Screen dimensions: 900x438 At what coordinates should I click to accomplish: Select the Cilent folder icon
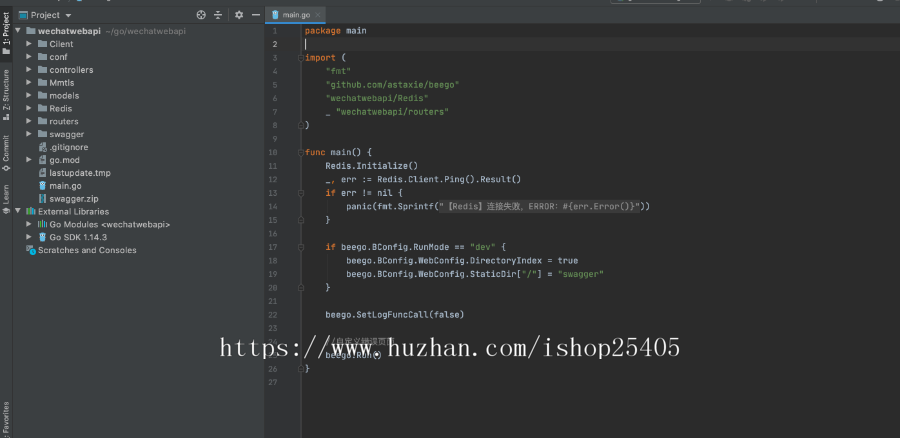(42, 44)
